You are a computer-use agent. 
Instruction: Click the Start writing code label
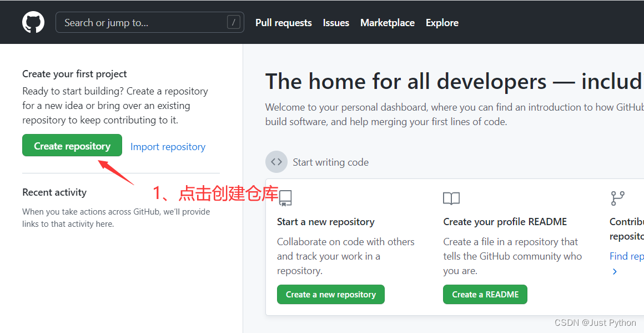coord(330,162)
